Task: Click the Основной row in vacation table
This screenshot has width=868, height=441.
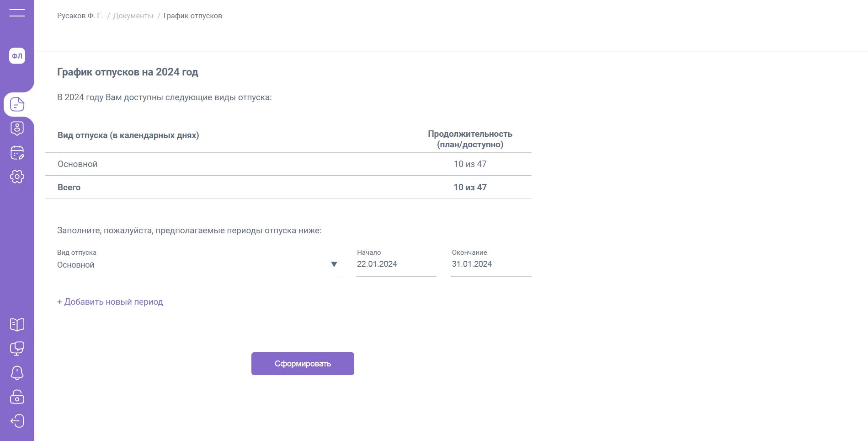Action: point(288,164)
